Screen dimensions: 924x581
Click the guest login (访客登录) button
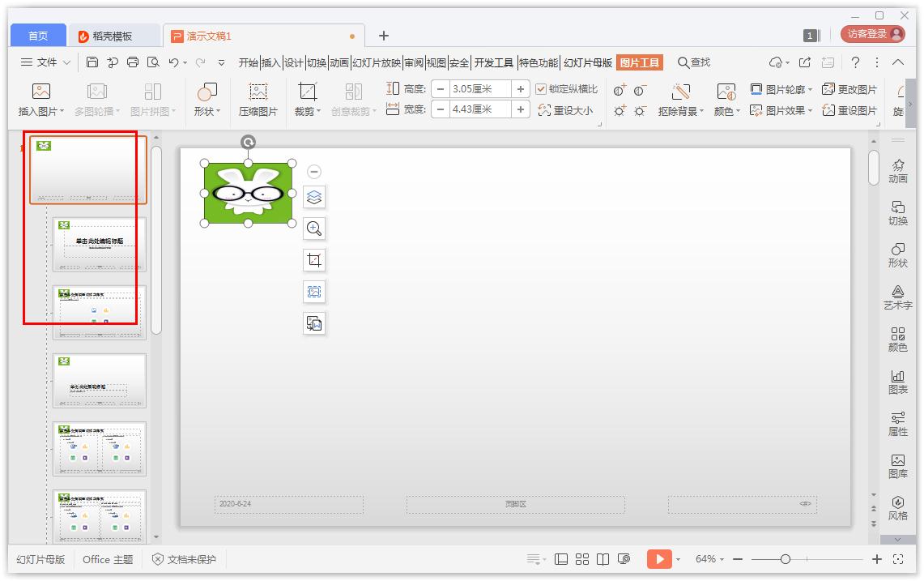pyautogui.click(x=873, y=34)
